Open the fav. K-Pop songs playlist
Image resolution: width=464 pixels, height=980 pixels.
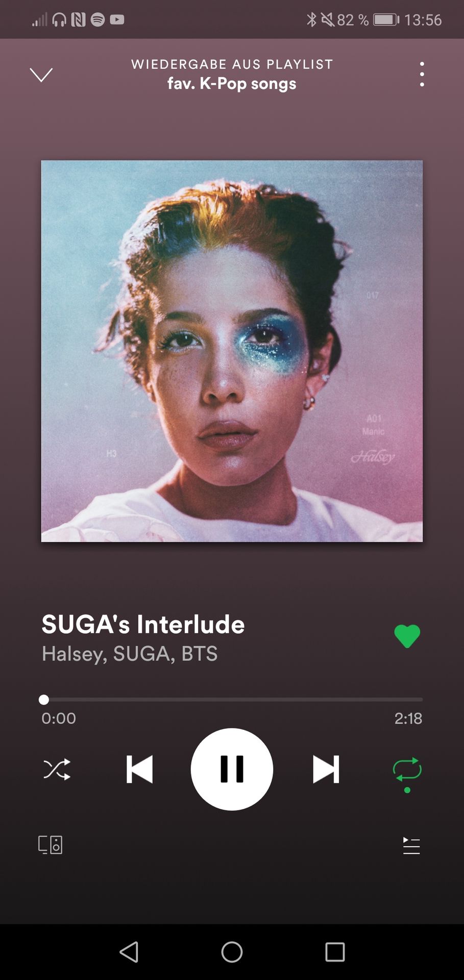click(232, 83)
